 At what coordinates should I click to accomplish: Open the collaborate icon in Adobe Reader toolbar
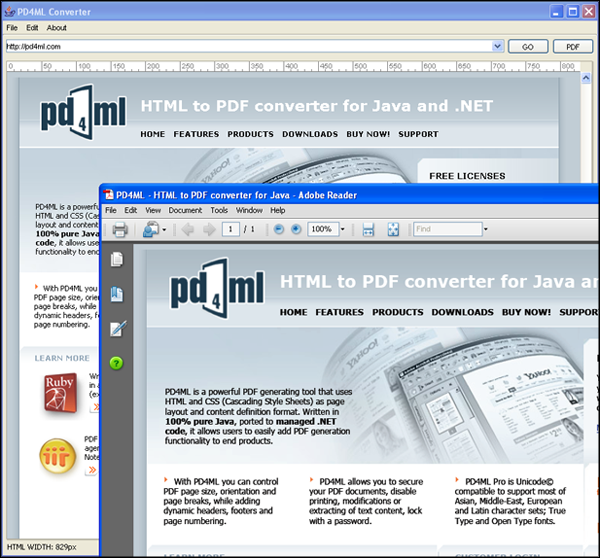pyautogui.click(x=151, y=229)
